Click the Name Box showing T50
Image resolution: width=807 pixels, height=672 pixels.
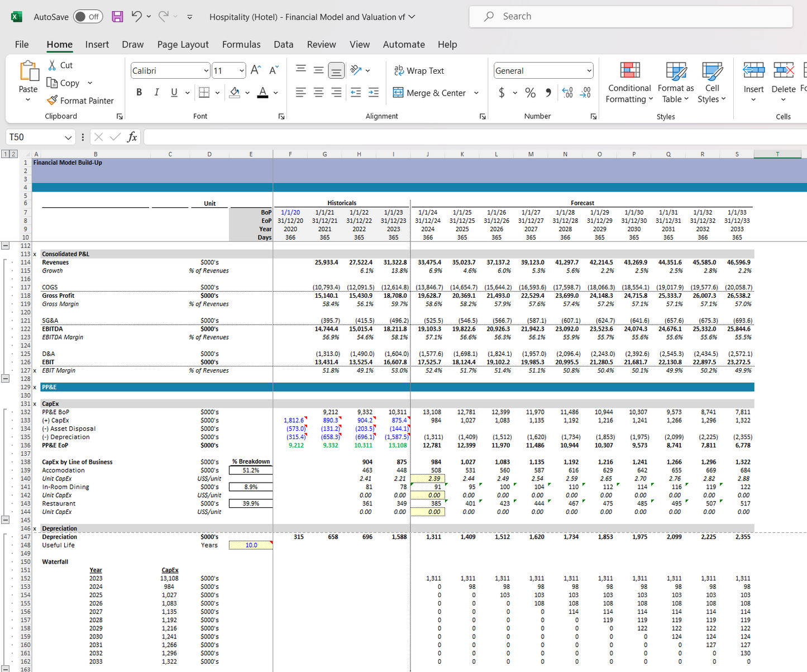(x=34, y=137)
